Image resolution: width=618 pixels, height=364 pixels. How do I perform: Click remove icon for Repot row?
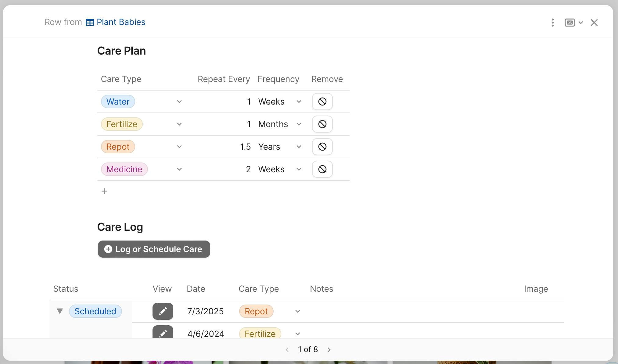pyautogui.click(x=322, y=147)
